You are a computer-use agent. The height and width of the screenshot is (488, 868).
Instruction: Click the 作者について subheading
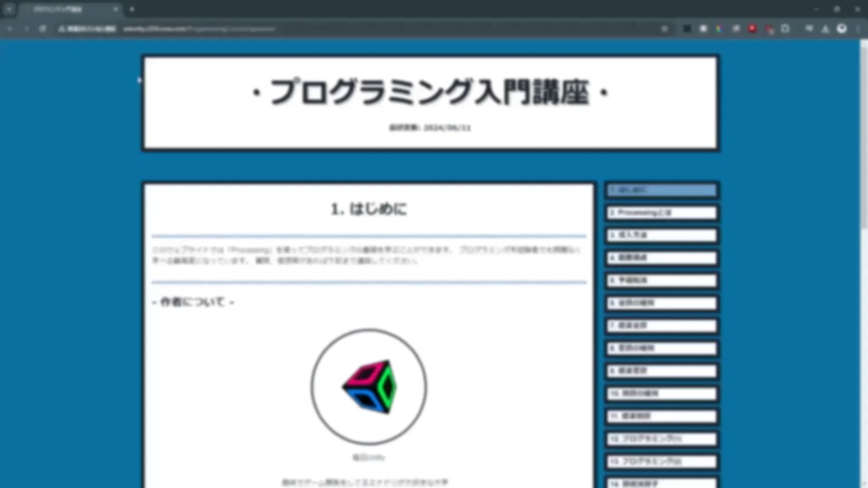193,302
